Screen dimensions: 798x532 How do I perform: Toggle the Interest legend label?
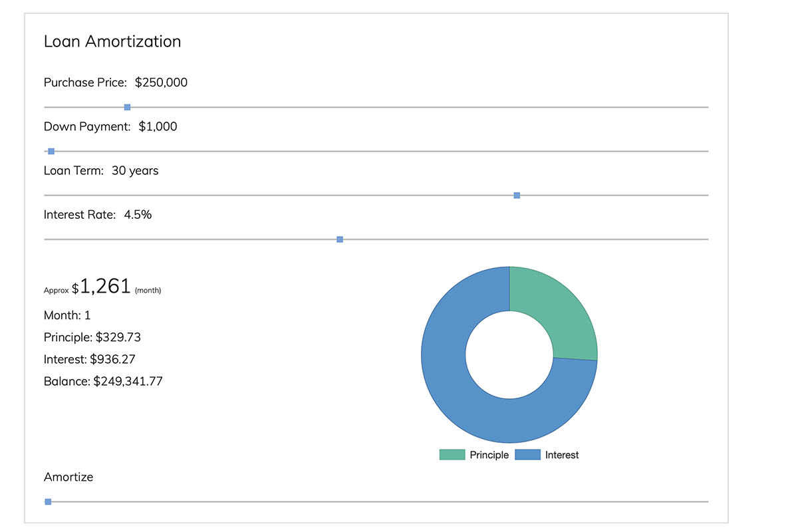point(562,455)
